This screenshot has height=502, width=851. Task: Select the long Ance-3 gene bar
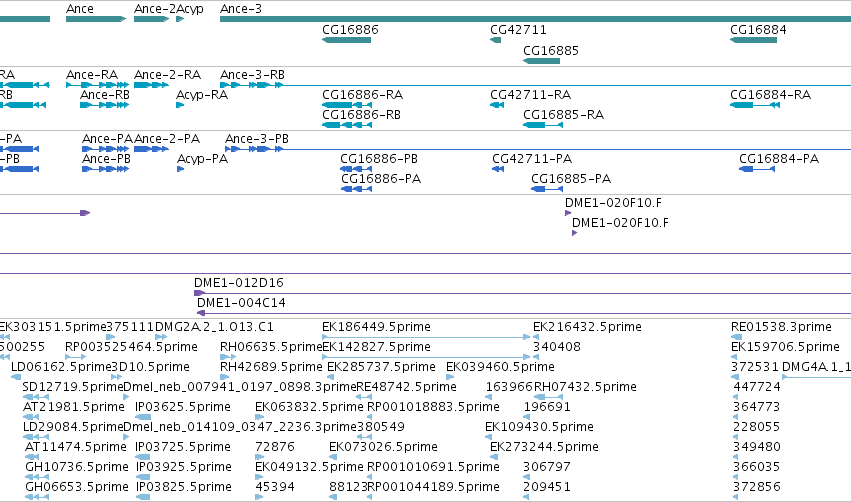tap(535, 19)
